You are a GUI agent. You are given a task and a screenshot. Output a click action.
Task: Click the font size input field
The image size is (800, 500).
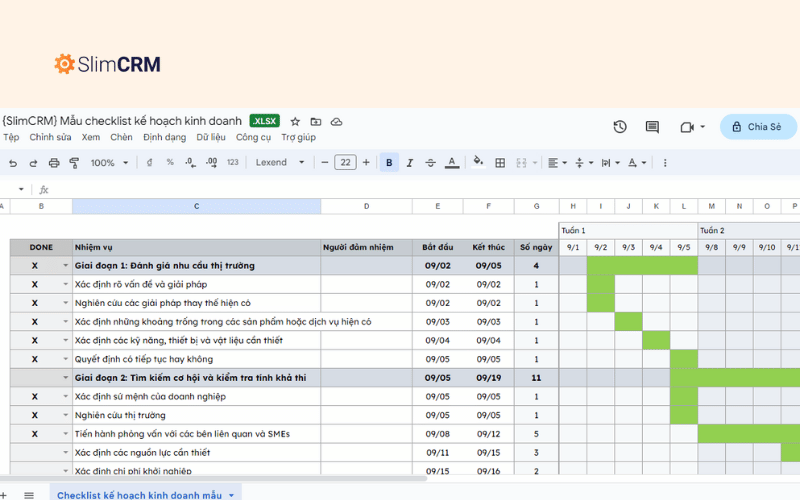(x=345, y=163)
